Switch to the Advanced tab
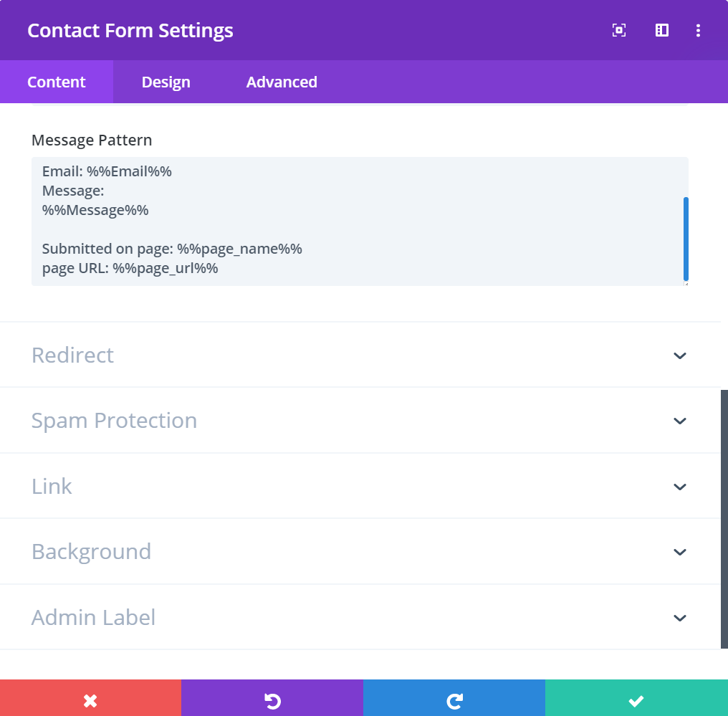This screenshot has height=716, width=728. pyautogui.click(x=282, y=82)
